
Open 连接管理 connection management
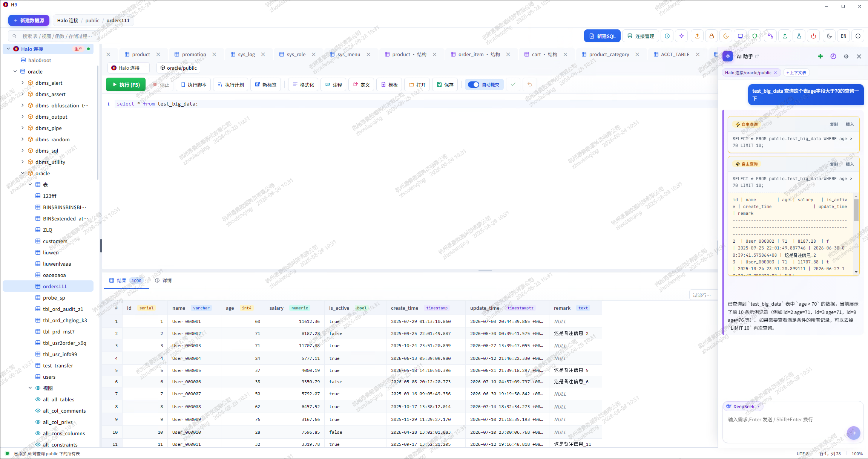click(641, 36)
